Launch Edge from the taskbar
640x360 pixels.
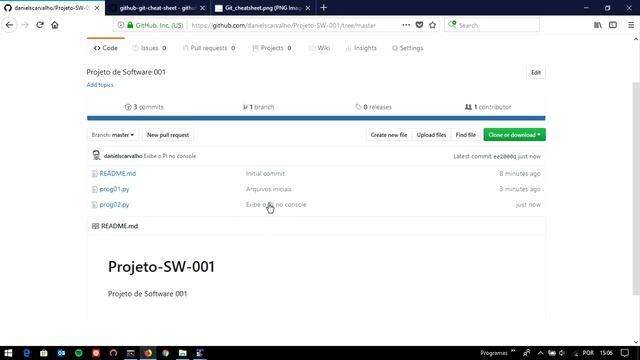click(x=27, y=353)
